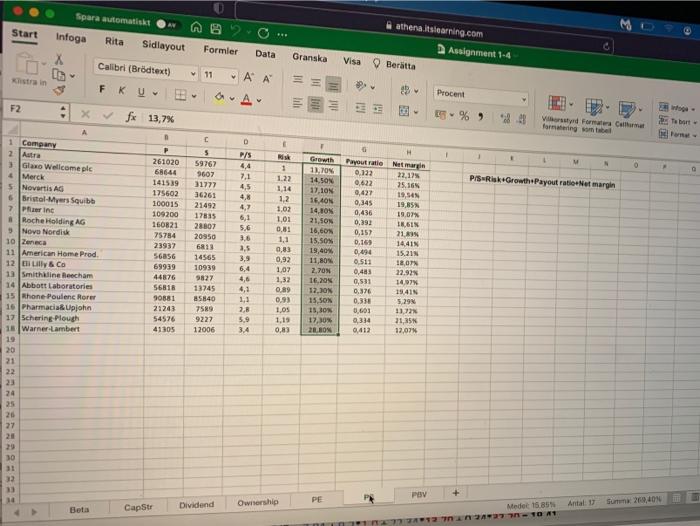Image resolution: width=700 pixels, height=526 pixels.
Task: Toggle bold F formatting
Action: point(102,89)
